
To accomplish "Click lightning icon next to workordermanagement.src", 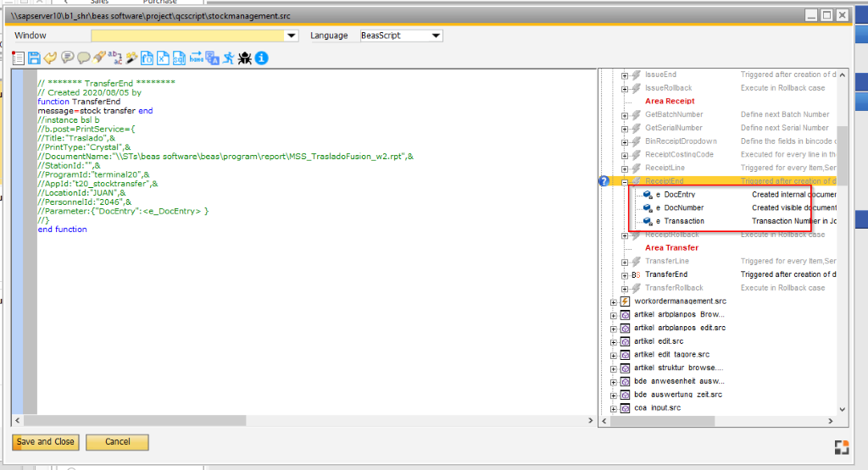I will click(625, 301).
